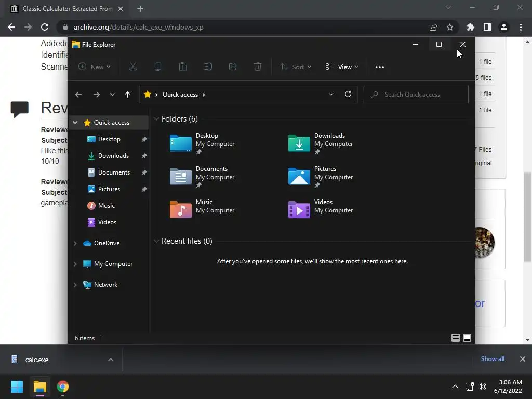The image size is (532, 399).
Task: Bookmark this page with star icon in Chrome
Action: (450, 27)
